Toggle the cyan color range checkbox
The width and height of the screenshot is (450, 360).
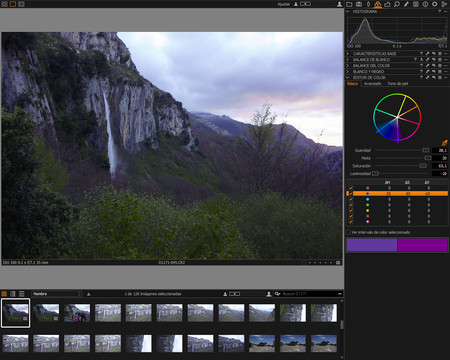point(351,199)
